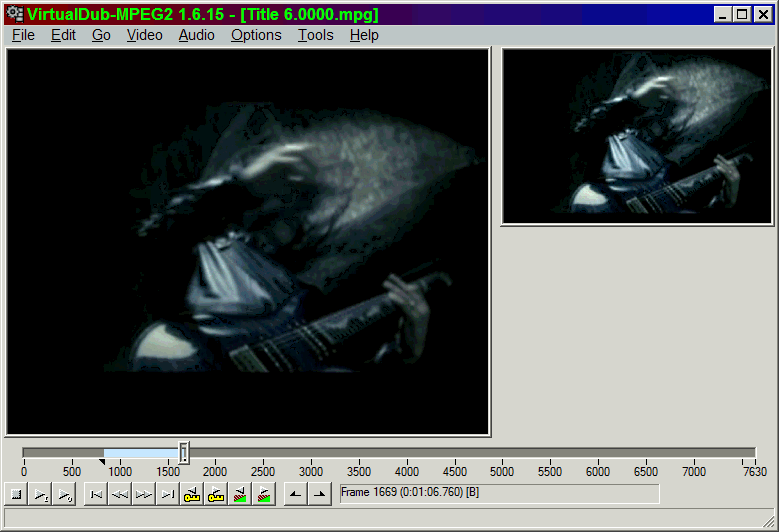Image resolution: width=779 pixels, height=532 pixels.
Task: Open the Go menu
Action: pyautogui.click(x=101, y=35)
